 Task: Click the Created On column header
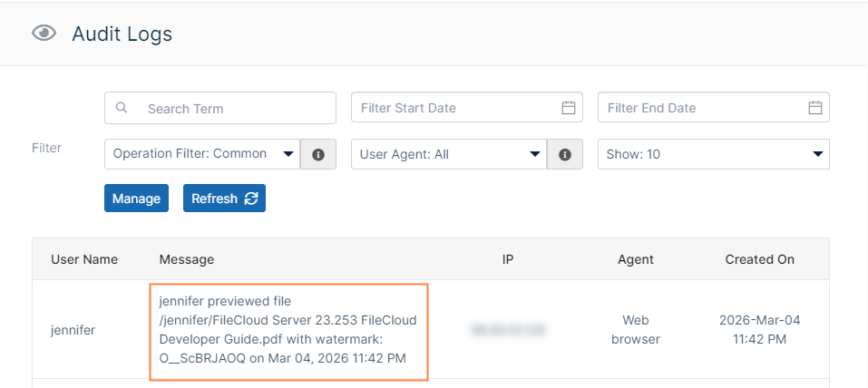coord(759,259)
